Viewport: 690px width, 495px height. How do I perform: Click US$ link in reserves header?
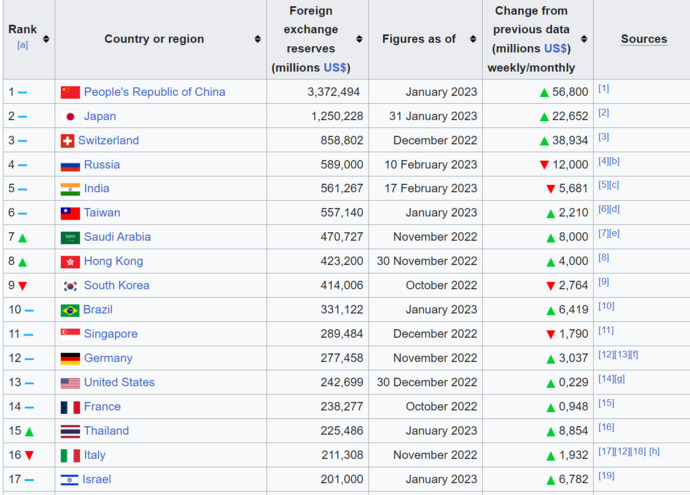(x=335, y=68)
